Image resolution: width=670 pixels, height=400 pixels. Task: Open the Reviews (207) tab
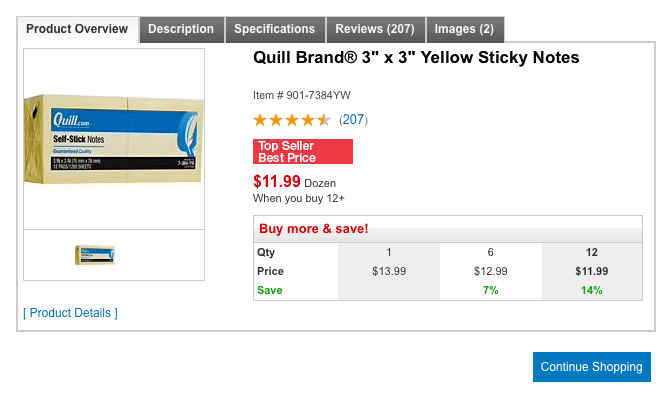tap(375, 29)
